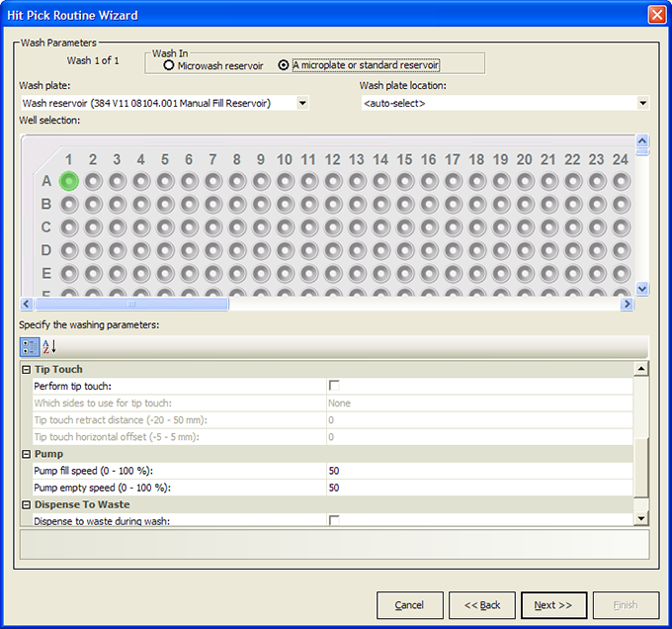Click Cancel button
This screenshot has height=629, width=672.
click(410, 605)
